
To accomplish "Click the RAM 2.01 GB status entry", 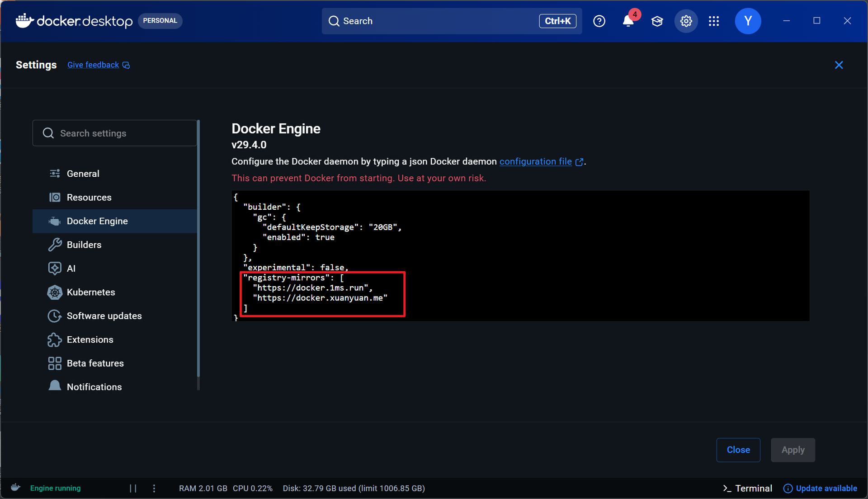I will tap(203, 488).
